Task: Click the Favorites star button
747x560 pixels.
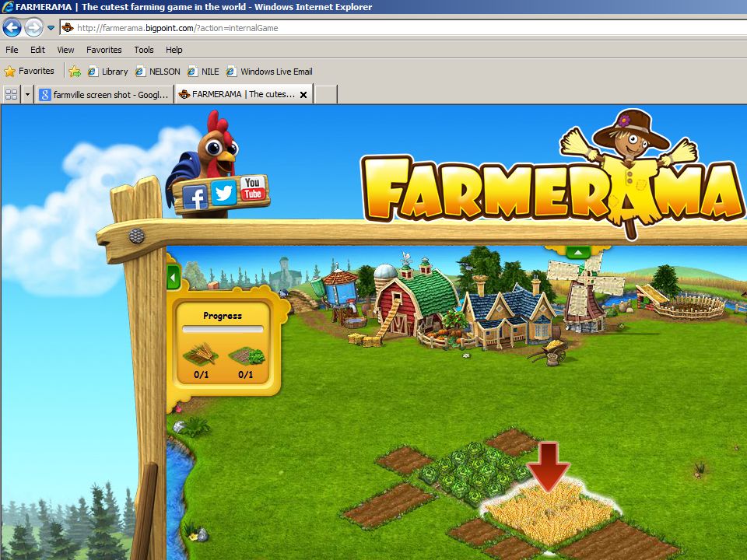Action: click(x=29, y=71)
